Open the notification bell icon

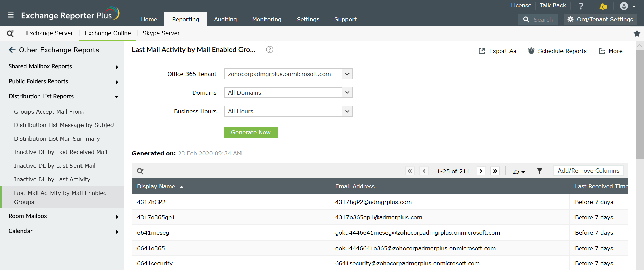(x=603, y=6)
